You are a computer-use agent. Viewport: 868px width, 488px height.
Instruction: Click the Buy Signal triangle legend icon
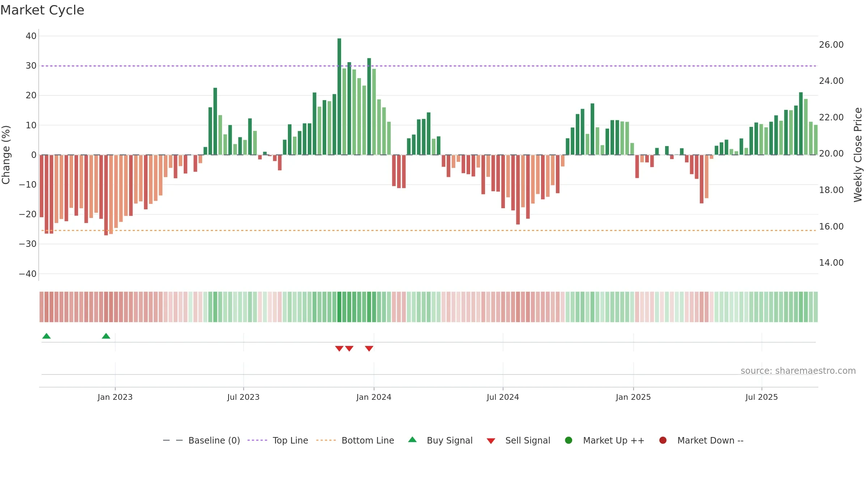[412, 440]
